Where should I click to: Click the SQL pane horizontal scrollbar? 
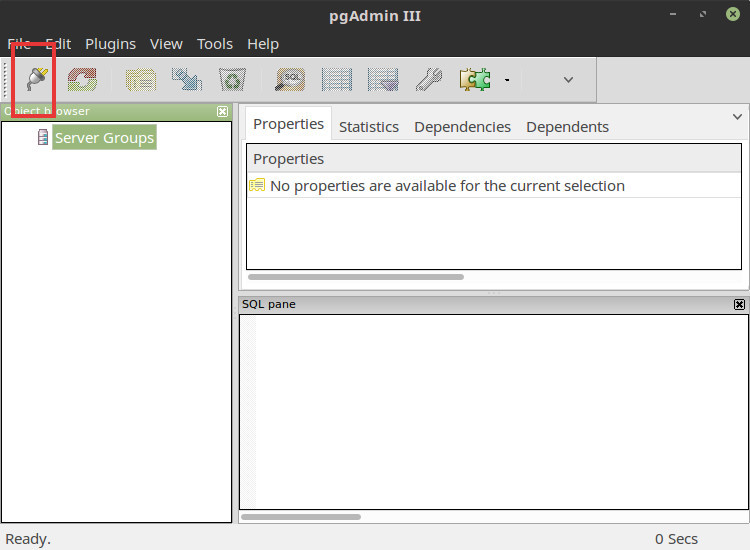[x=301, y=517]
